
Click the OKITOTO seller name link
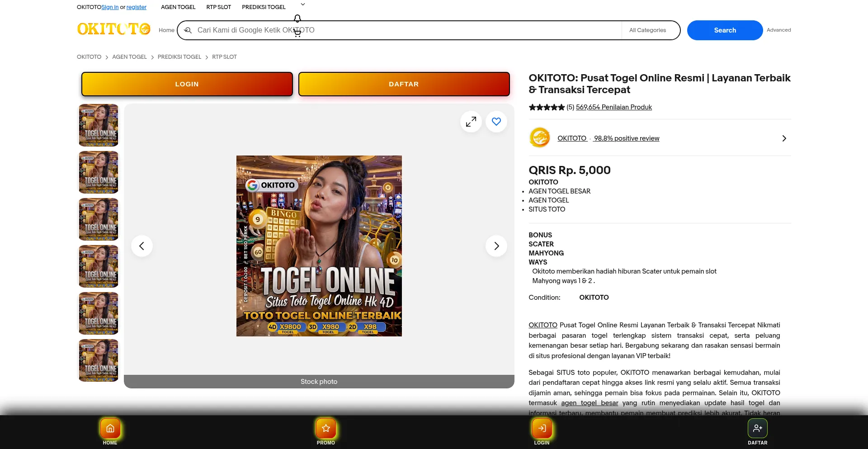click(x=572, y=138)
